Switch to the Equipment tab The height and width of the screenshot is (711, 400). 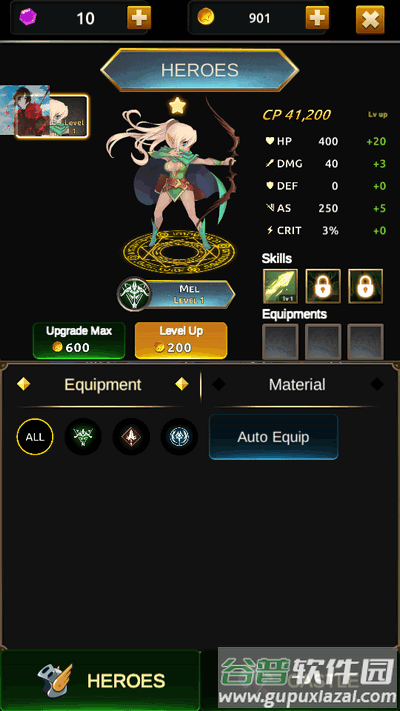102,385
